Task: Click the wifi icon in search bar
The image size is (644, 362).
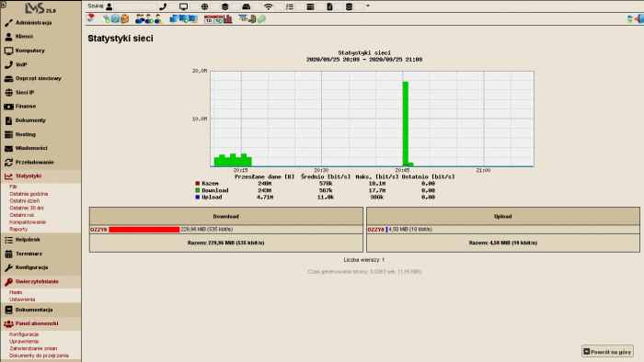Action: (x=269, y=6)
